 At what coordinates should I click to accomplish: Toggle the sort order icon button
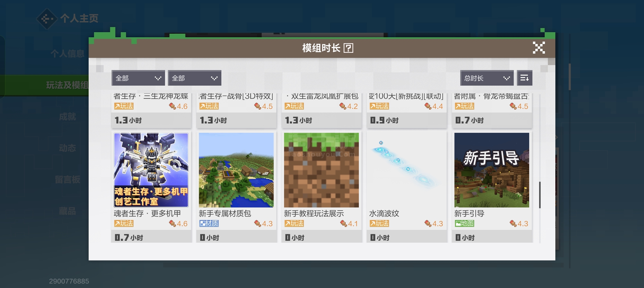(x=524, y=78)
